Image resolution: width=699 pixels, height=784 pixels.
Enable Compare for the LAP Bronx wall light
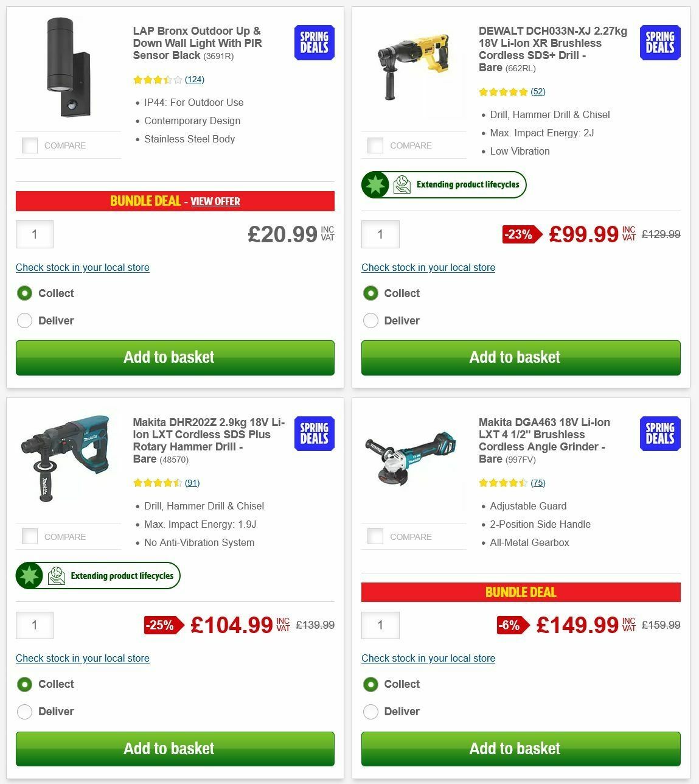[29, 145]
